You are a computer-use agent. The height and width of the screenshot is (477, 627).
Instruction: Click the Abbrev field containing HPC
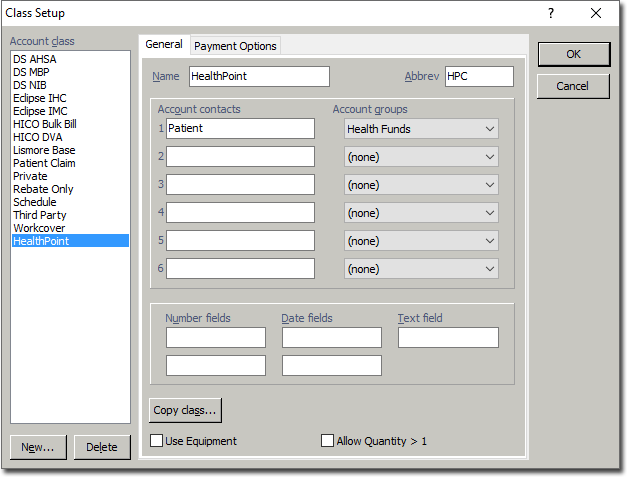(x=478, y=77)
